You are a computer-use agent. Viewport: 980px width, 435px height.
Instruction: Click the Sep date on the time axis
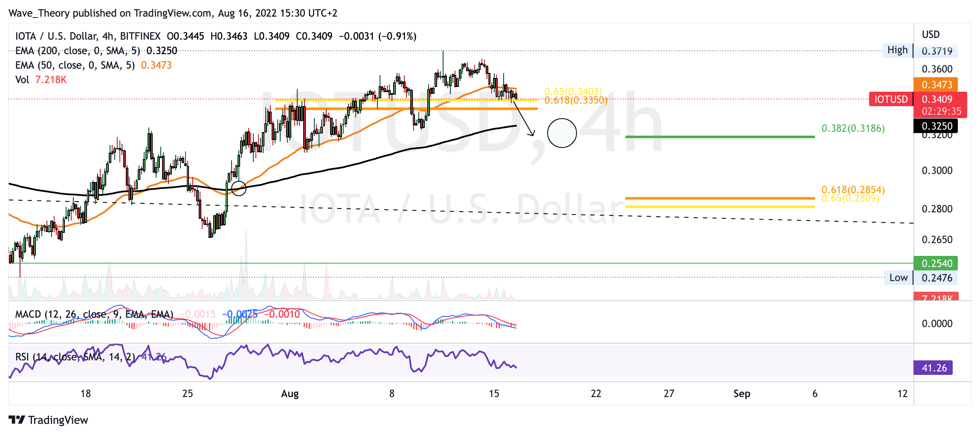[742, 394]
